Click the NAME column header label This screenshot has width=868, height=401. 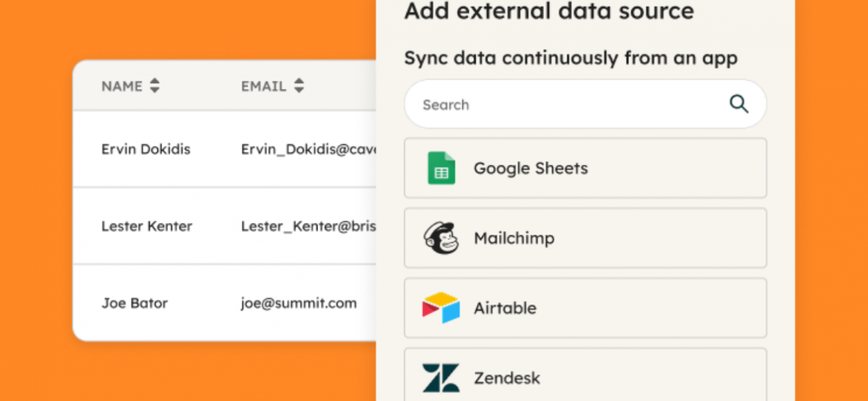tap(122, 86)
